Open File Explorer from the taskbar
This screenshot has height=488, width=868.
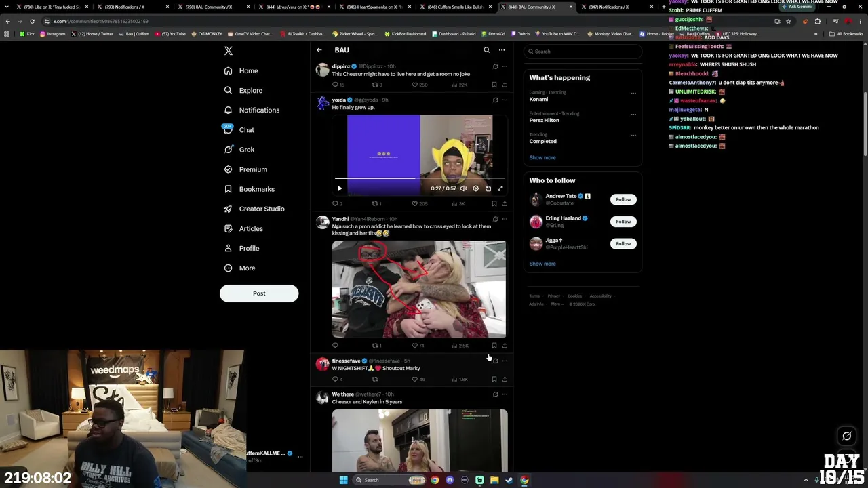(494, 480)
